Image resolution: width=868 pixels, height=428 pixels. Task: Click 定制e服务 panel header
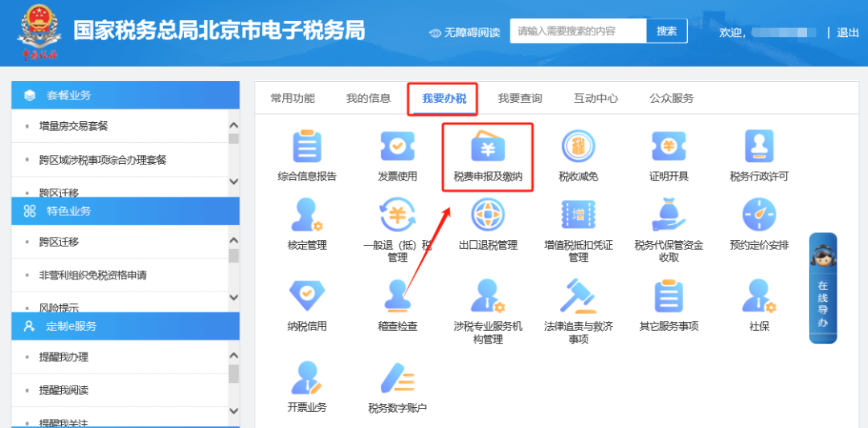pos(125,326)
